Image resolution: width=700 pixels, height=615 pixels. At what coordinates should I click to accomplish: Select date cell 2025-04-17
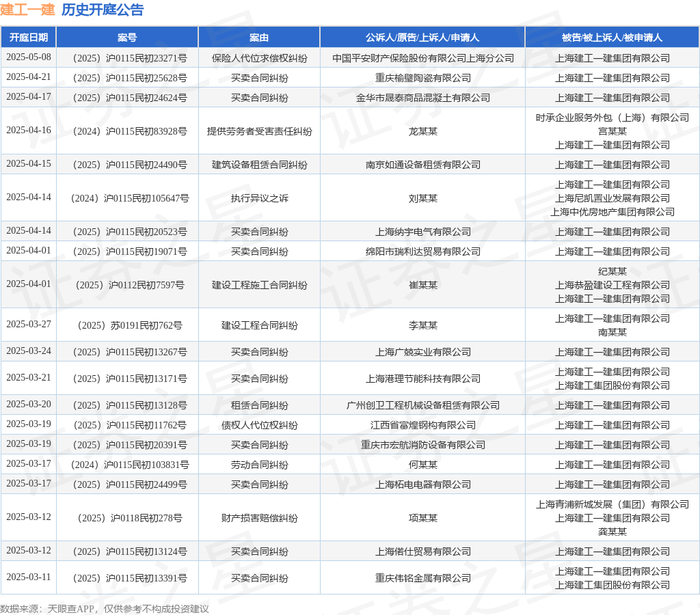point(29,97)
